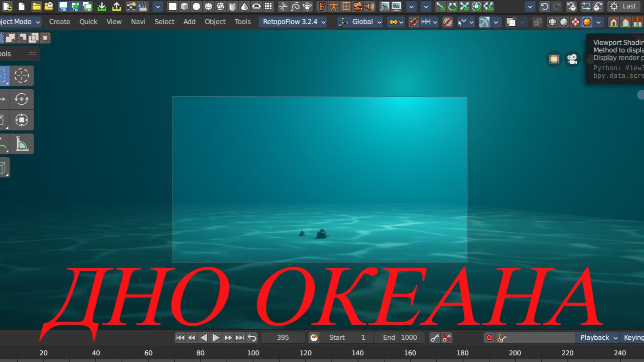Select the Rotate tool in toolbar
Viewport: 644px width, 362px height.
pyautogui.click(x=22, y=99)
